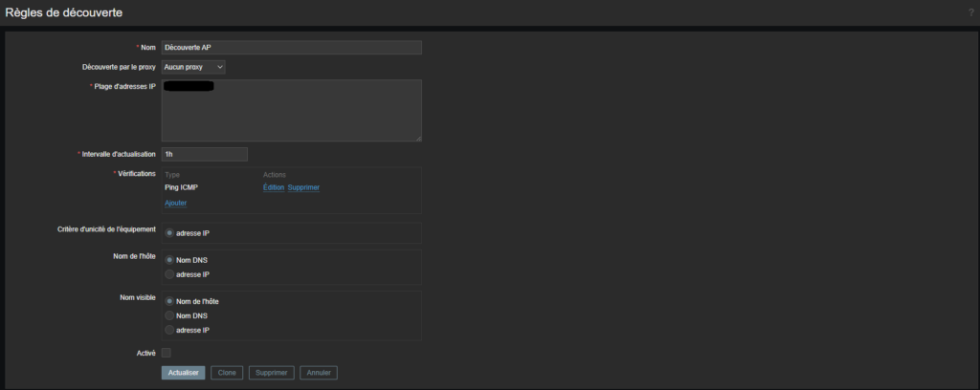Select Nom de l'hôte for Nom visible

pyautogui.click(x=170, y=301)
